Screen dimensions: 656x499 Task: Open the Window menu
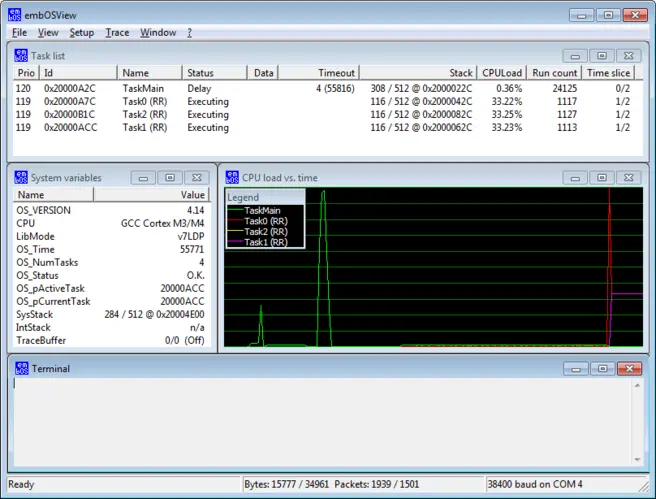click(158, 33)
